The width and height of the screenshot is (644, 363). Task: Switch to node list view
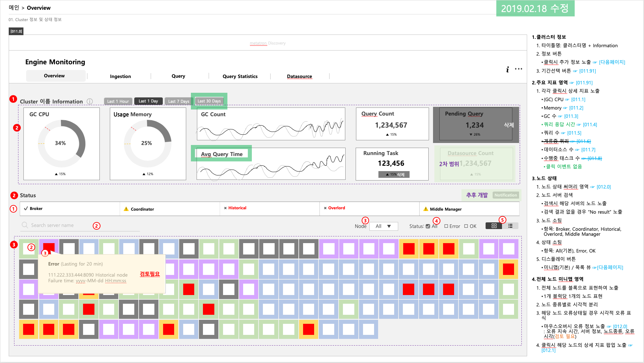coord(510,226)
